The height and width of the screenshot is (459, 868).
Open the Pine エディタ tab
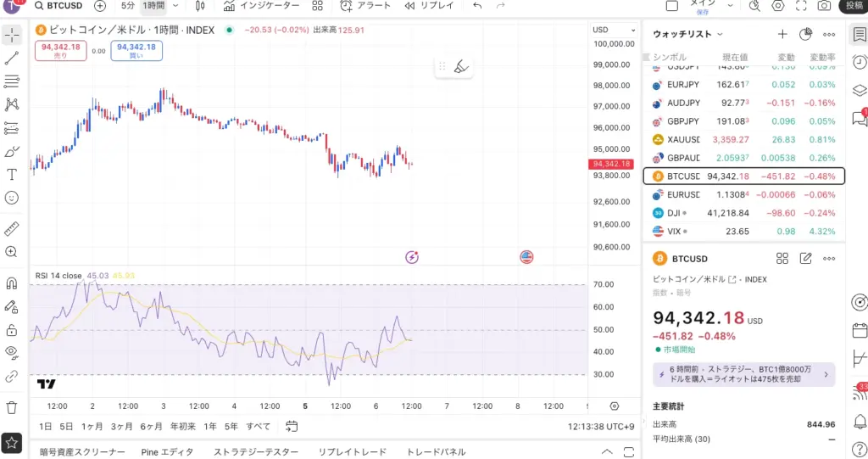pyautogui.click(x=167, y=452)
